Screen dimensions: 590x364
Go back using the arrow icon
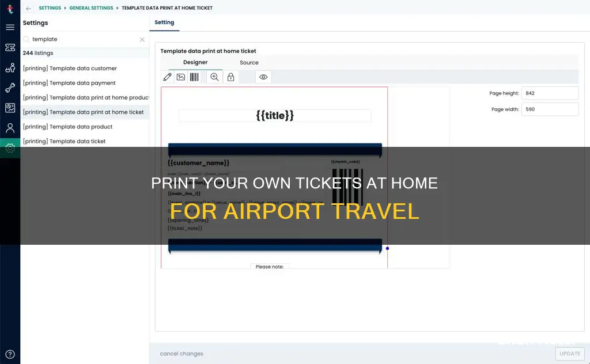point(28,8)
